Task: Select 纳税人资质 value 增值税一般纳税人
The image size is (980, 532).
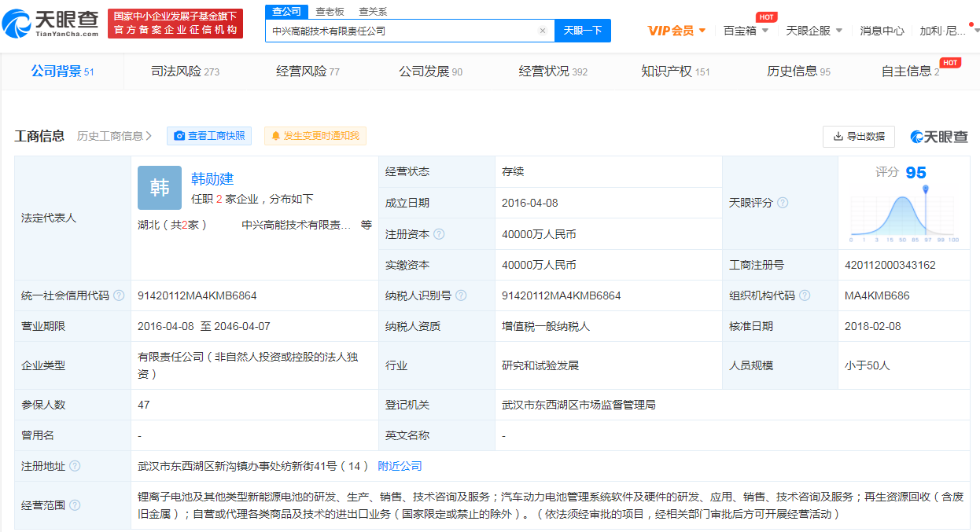Action: click(x=546, y=326)
